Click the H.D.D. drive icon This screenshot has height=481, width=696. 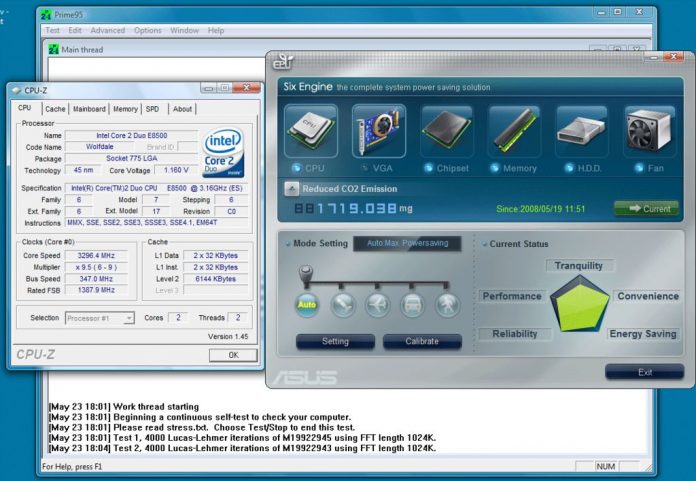[x=582, y=131]
